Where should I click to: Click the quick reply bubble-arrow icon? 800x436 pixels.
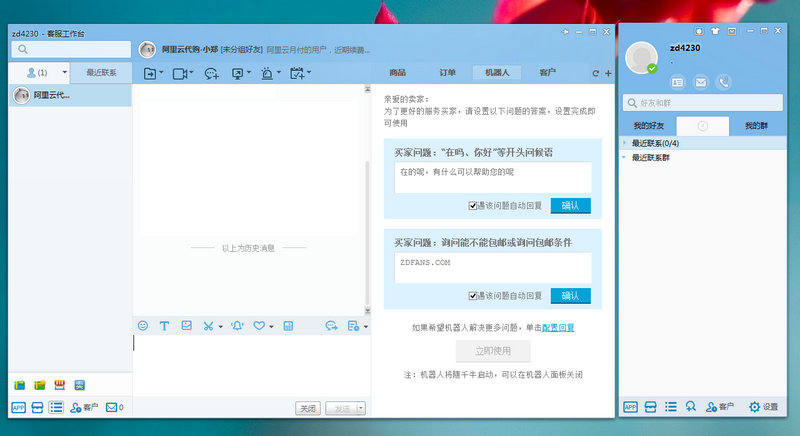332,325
